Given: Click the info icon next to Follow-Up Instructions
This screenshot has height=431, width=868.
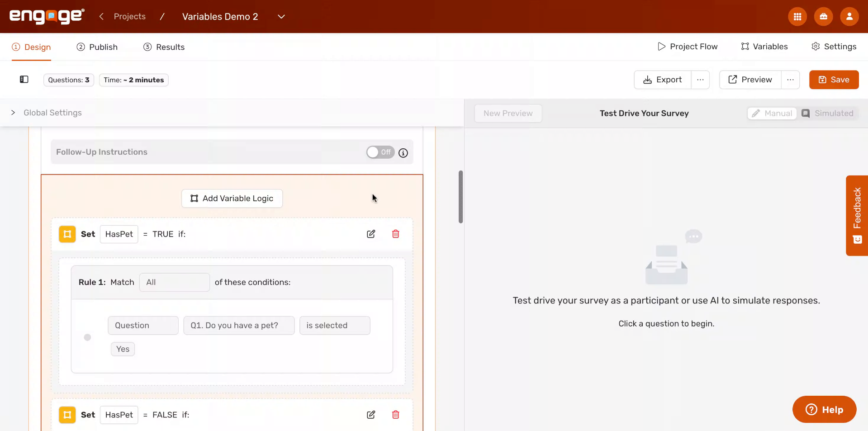Looking at the screenshot, I should pyautogui.click(x=403, y=153).
